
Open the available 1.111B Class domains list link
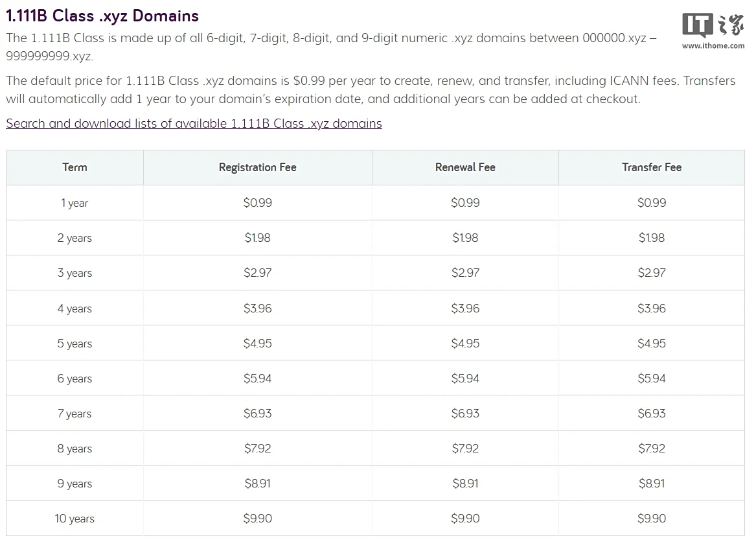[x=194, y=123]
